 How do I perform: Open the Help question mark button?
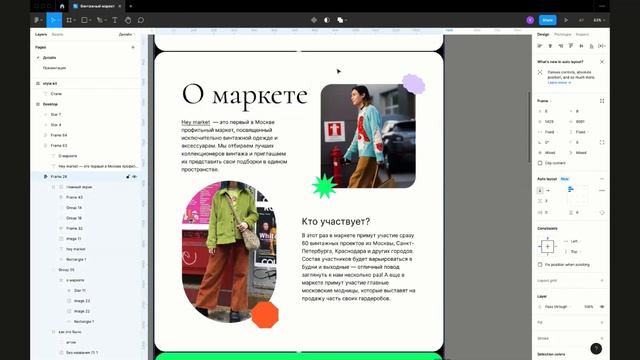[x=596, y=348]
